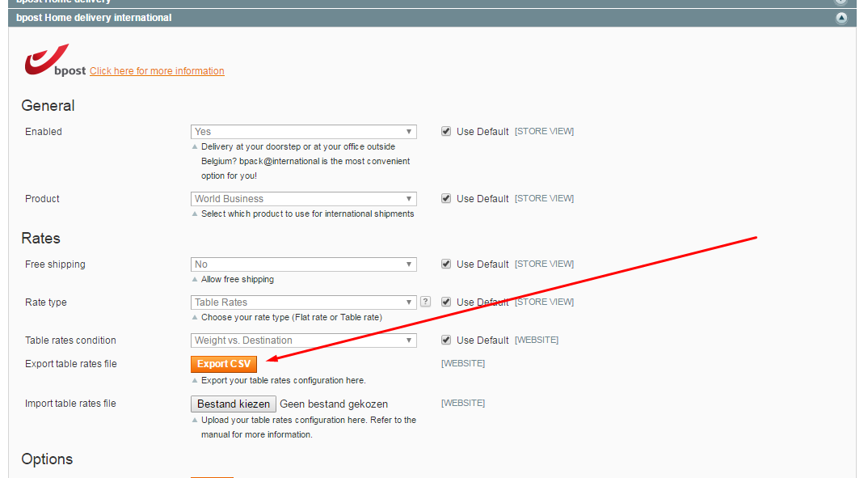Click the bpost Home delivery international header title
Viewport: 868px width, 478px height.
[94, 18]
